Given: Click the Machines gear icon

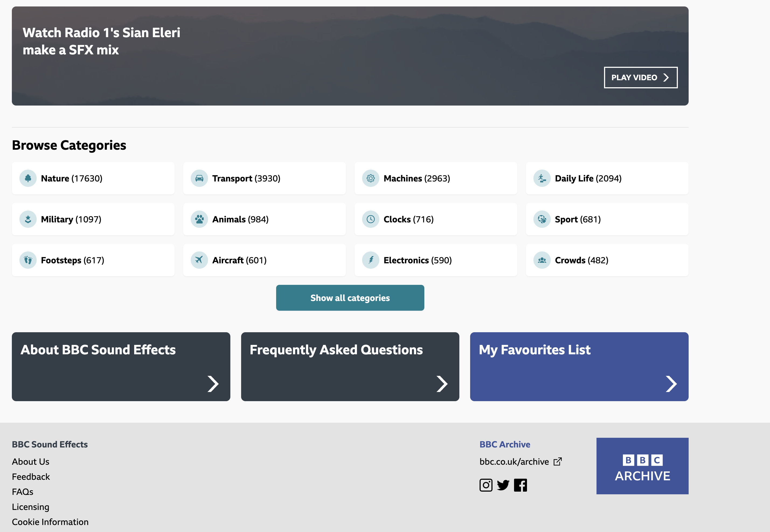Looking at the screenshot, I should 370,178.
